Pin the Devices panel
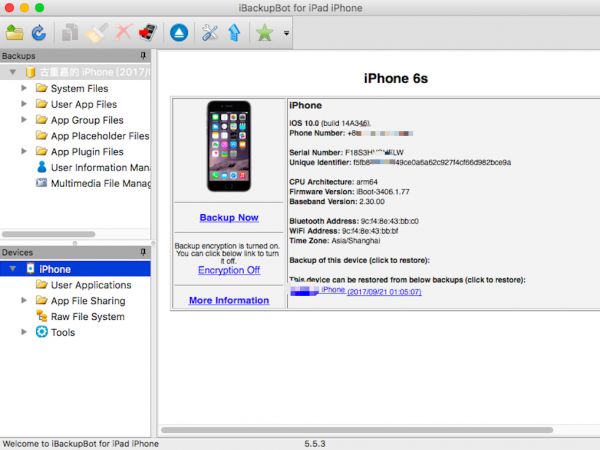Screen dimensions: 600x450 tap(143, 252)
